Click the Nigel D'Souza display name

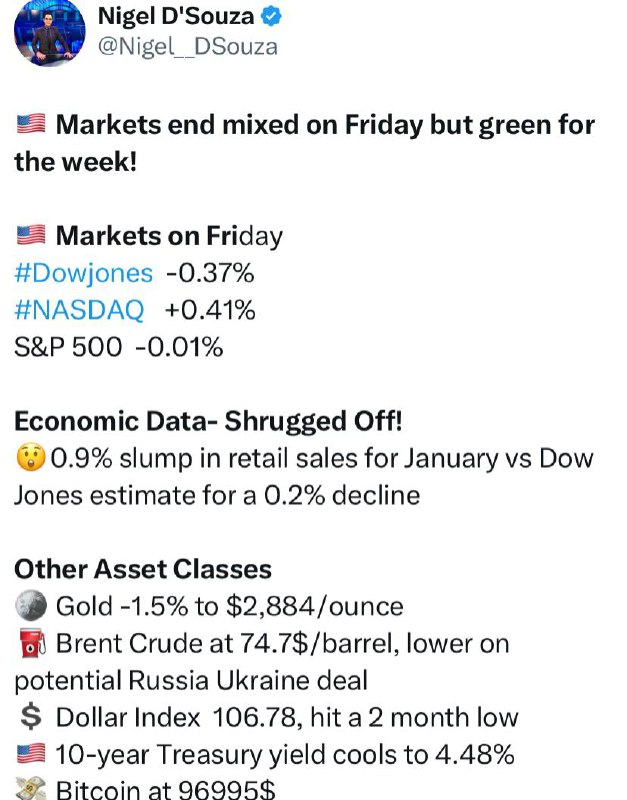tap(176, 16)
